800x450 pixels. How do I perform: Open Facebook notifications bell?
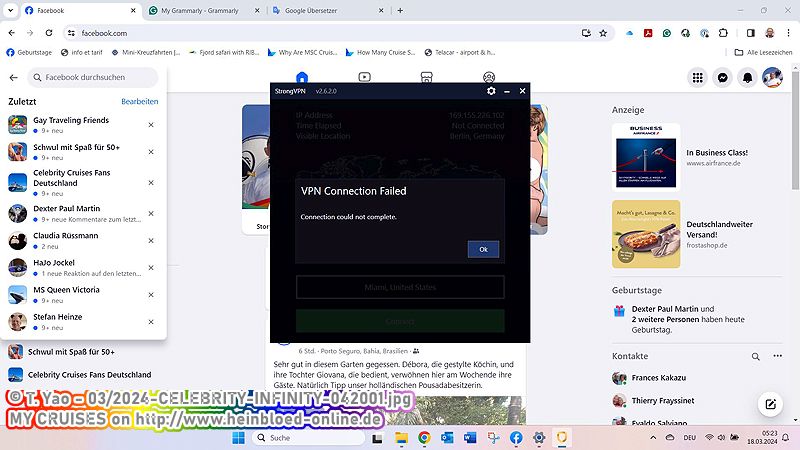tap(747, 78)
